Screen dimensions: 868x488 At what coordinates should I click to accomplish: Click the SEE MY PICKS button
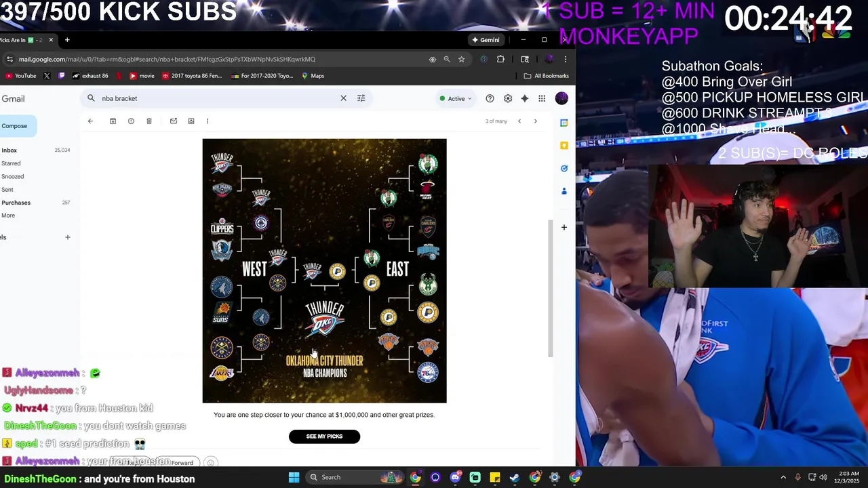pos(324,436)
